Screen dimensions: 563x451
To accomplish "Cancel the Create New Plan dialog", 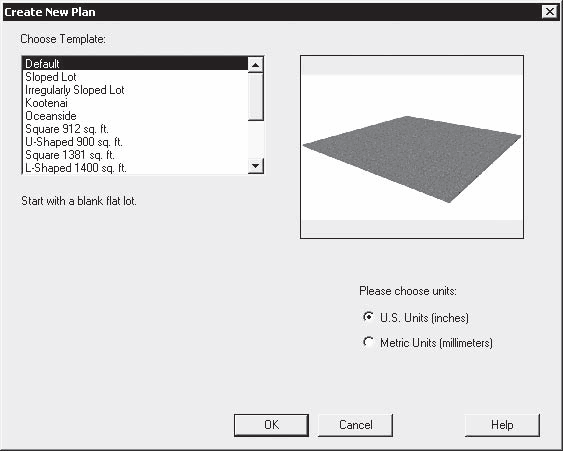I will click(355, 425).
